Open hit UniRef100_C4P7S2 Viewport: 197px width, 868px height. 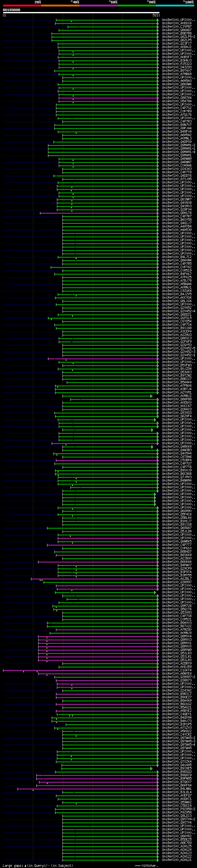click(x=177, y=108)
